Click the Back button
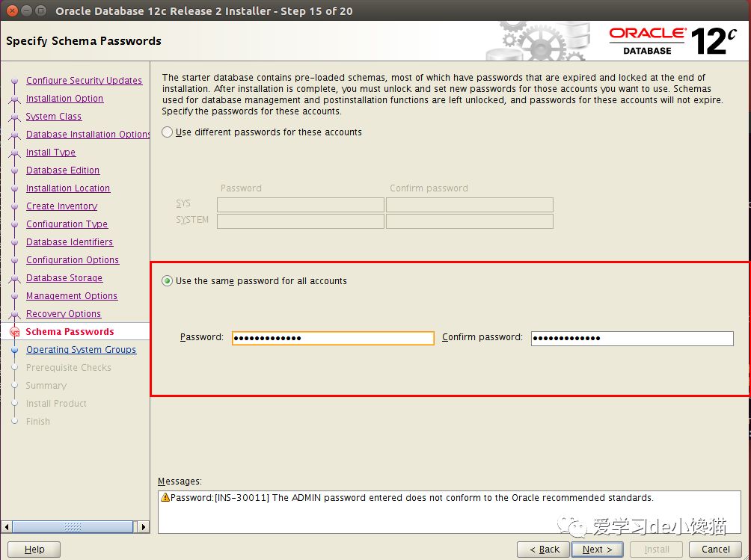 click(x=544, y=550)
